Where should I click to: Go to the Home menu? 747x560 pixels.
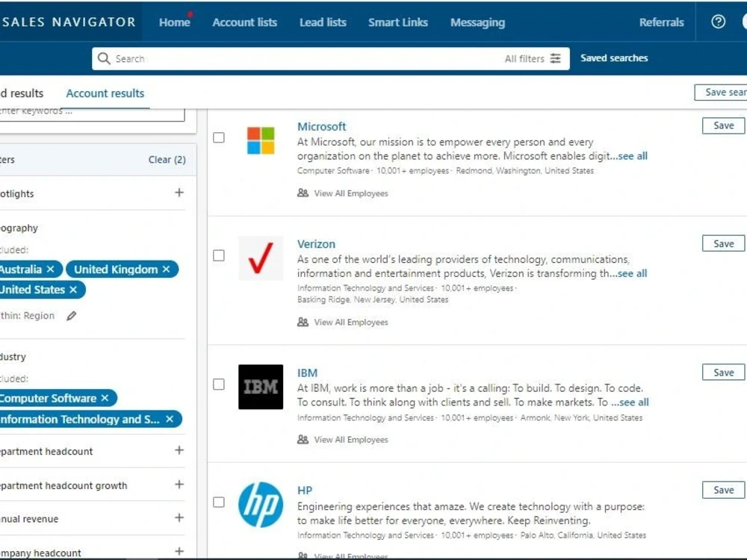tap(174, 22)
